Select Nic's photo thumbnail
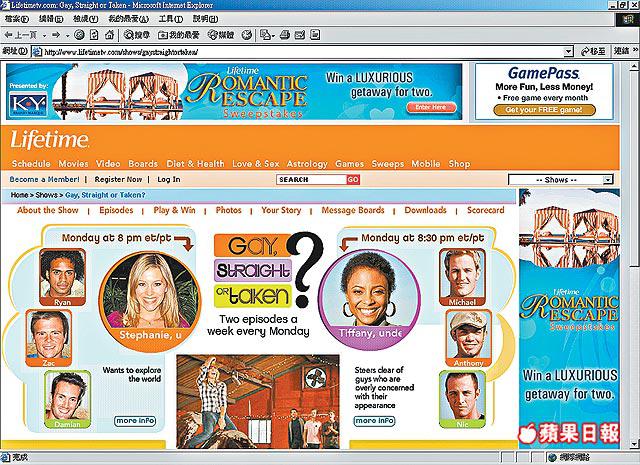Screen dimensions: 640x465 coord(462,399)
